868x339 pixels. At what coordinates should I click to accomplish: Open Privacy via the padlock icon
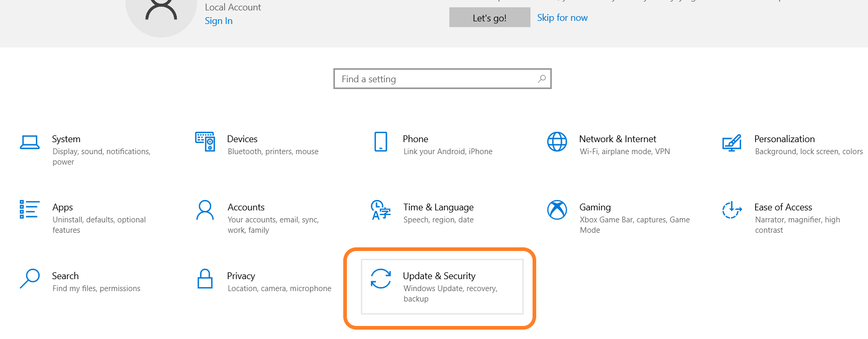coord(205,279)
